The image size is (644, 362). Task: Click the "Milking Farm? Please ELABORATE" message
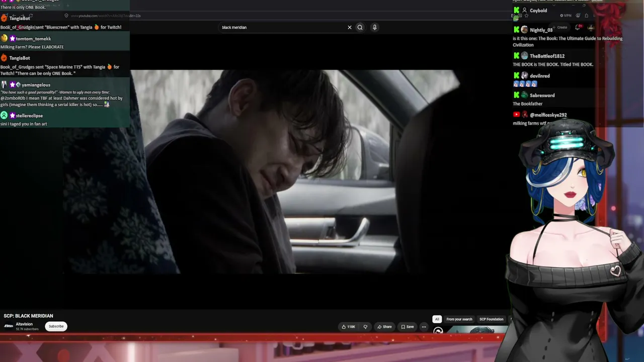(x=32, y=47)
